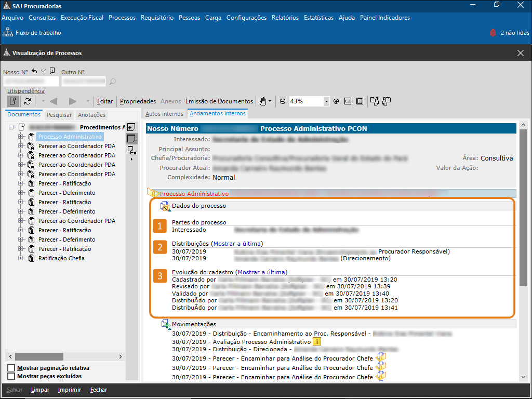
Task: Enable Mostrar paginação relativa checkbox
Action: (x=11, y=368)
